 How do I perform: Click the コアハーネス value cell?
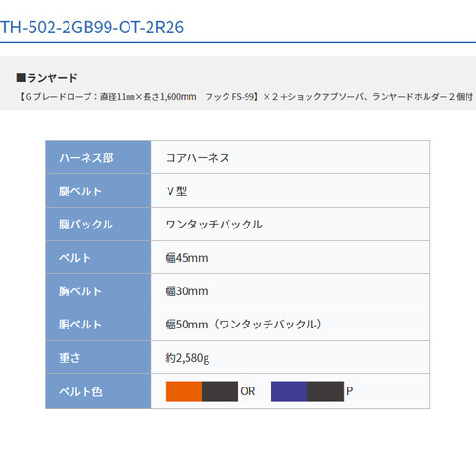pyautogui.click(x=290, y=157)
